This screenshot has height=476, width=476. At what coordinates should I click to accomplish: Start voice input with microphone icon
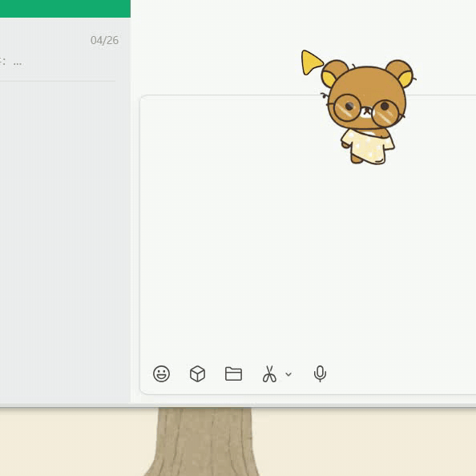(320, 373)
